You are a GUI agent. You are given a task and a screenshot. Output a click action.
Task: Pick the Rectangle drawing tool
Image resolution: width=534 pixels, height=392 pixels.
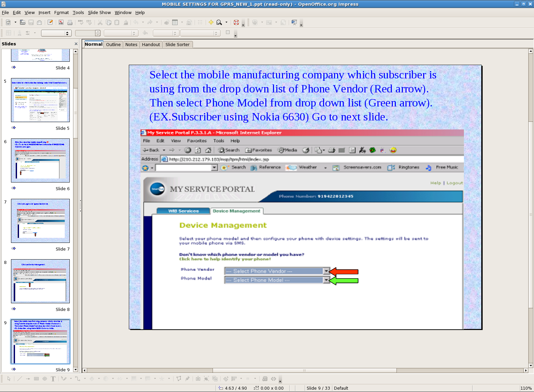pyautogui.click(x=36, y=379)
